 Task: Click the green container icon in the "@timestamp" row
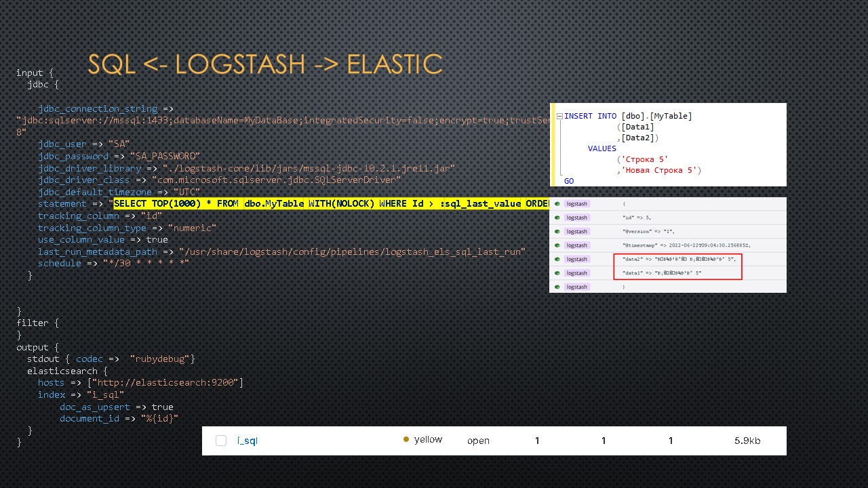(557, 245)
